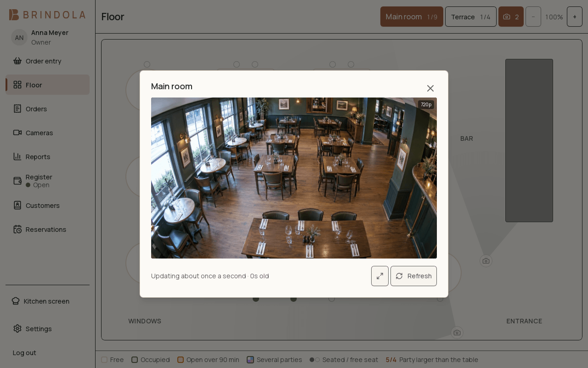Click the 720p quality badge

(x=426, y=104)
